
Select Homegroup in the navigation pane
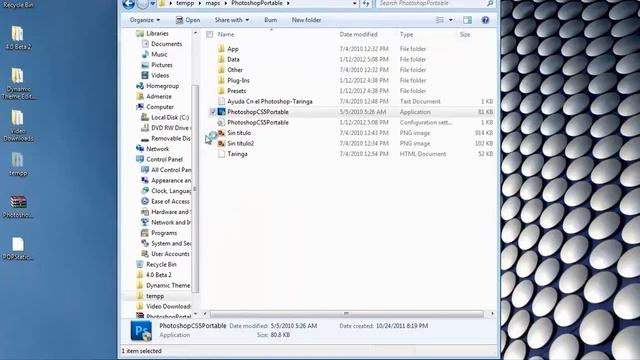pyautogui.click(x=162, y=86)
